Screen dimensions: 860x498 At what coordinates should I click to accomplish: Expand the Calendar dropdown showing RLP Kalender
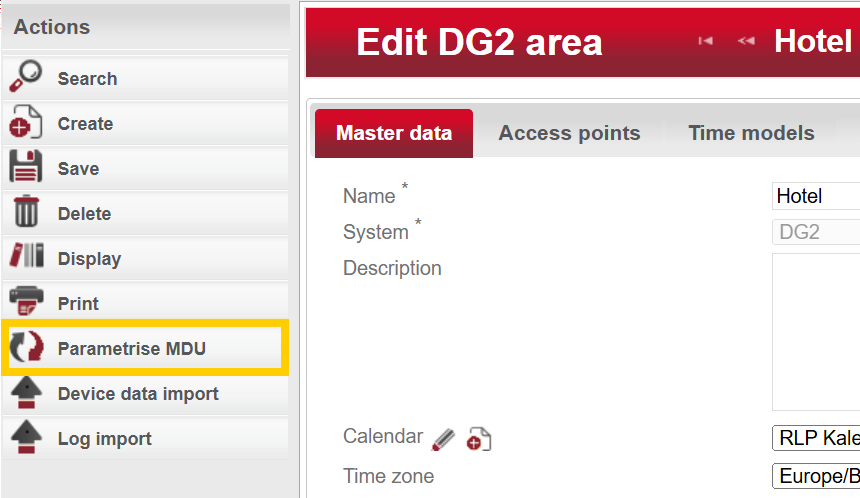pyautogui.click(x=815, y=438)
